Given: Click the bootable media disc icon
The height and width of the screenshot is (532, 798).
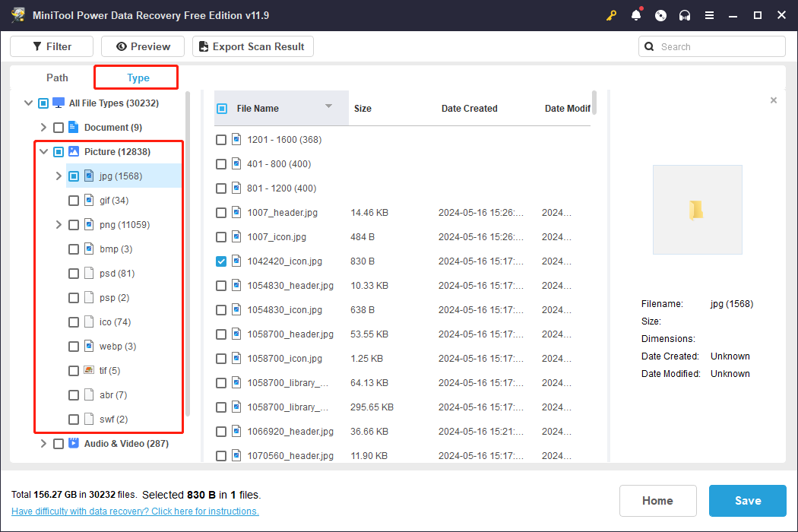Looking at the screenshot, I should coord(660,15).
